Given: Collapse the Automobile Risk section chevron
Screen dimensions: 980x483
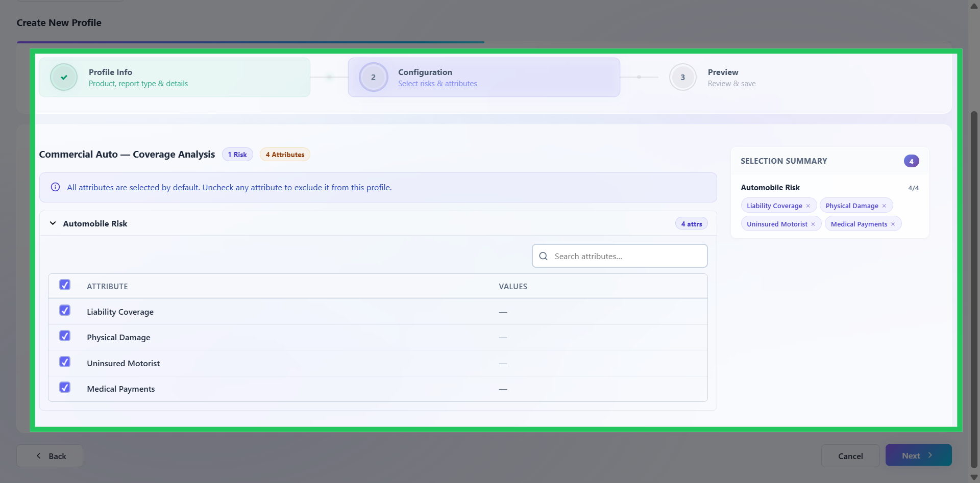Looking at the screenshot, I should [x=53, y=223].
